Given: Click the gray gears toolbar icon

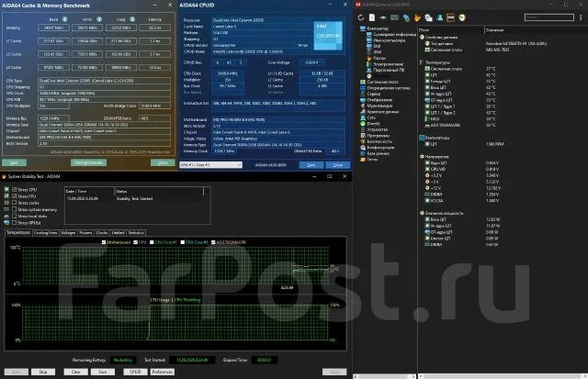Looking at the screenshot, I should click(x=428, y=17).
